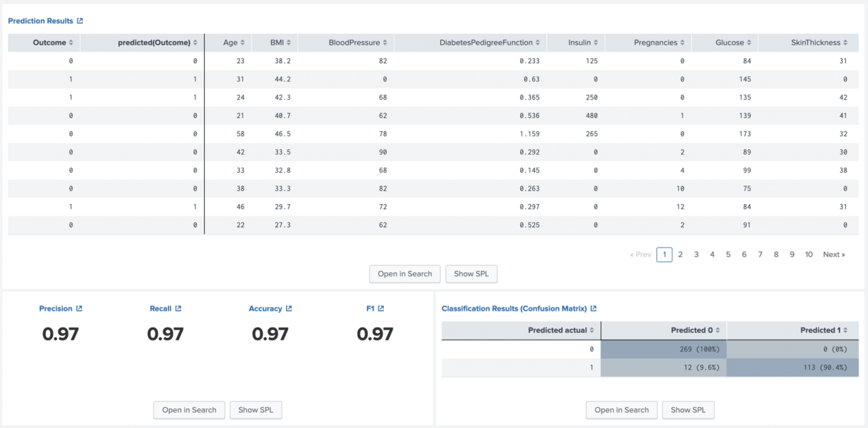Jump to page 5 of results

coord(728,254)
